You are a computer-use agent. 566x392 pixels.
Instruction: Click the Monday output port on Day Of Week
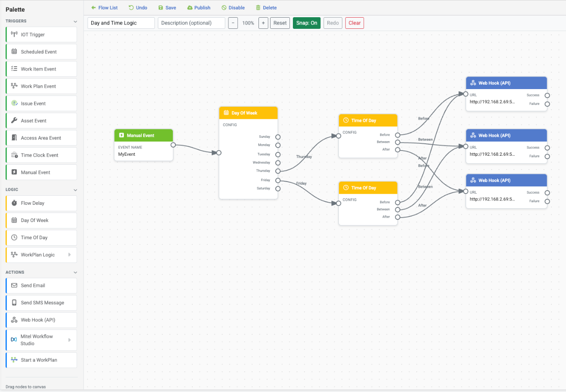tap(278, 145)
